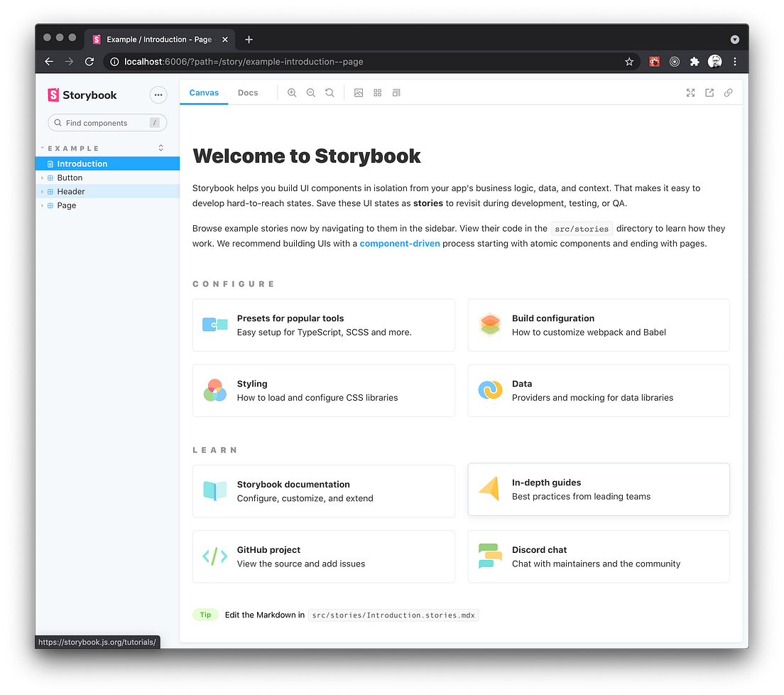This screenshot has height=695, width=784.
Task: Open Storybook documentation card
Action: 324,491
